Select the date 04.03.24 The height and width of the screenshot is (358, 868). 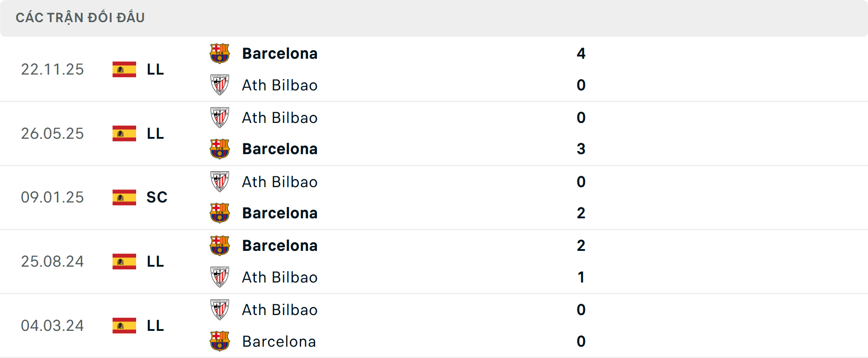(x=52, y=325)
